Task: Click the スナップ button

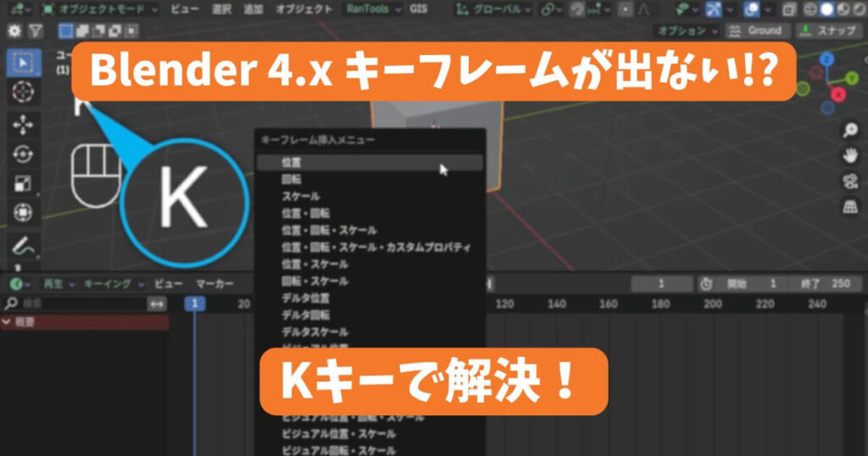Action: [x=829, y=31]
